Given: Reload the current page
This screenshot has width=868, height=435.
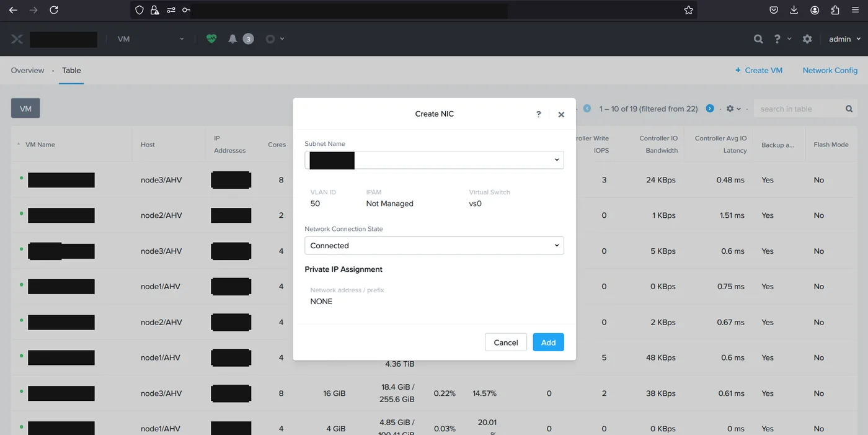Looking at the screenshot, I should (x=54, y=10).
